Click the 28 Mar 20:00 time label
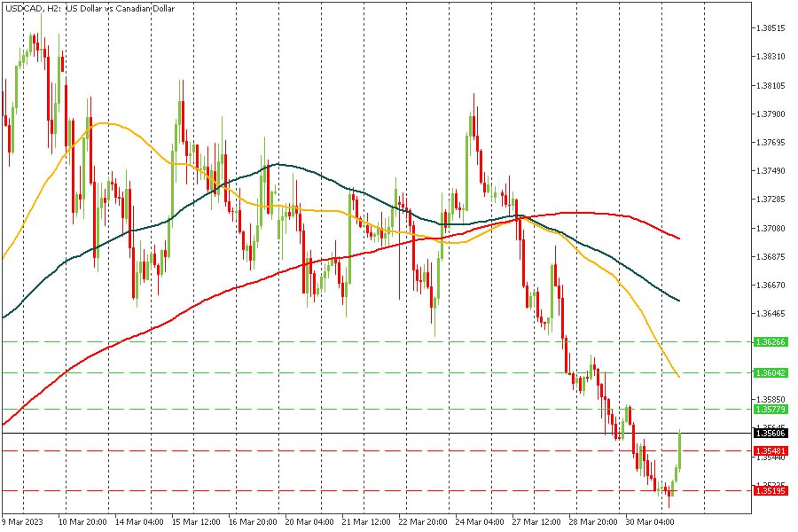This screenshot has height=532, width=798. [593, 522]
